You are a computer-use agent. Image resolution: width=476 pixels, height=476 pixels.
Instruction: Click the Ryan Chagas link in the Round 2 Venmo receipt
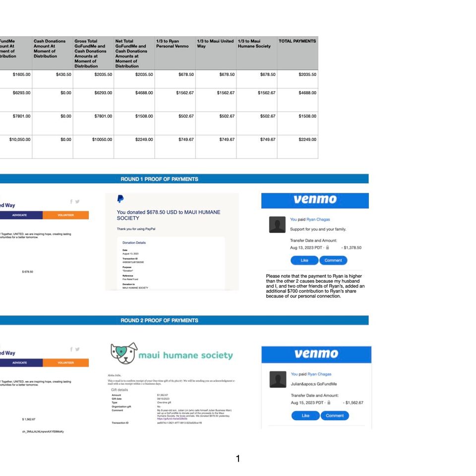pyautogui.click(x=319, y=374)
